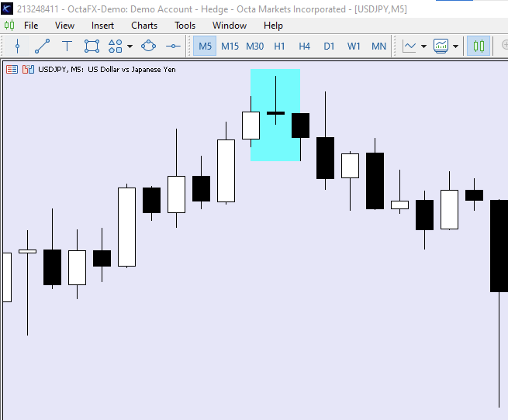Image resolution: width=508 pixels, height=420 pixels.
Task: Select the vertical line drawing tool
Action: pos(18,46)
